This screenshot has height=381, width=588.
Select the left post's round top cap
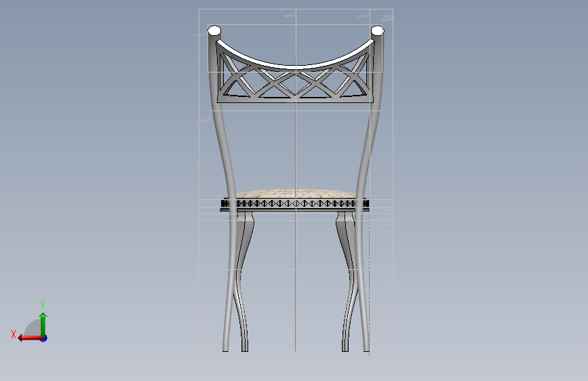[214, 31]
